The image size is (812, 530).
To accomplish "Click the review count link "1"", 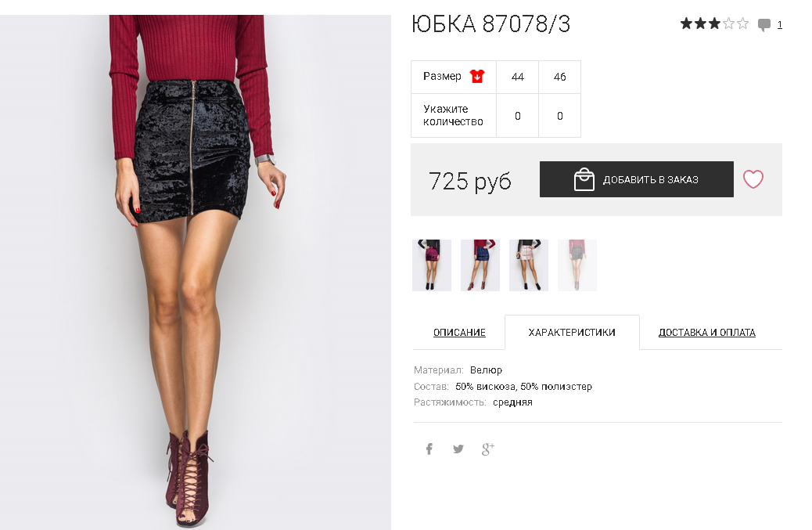I will tap(779, 24).
